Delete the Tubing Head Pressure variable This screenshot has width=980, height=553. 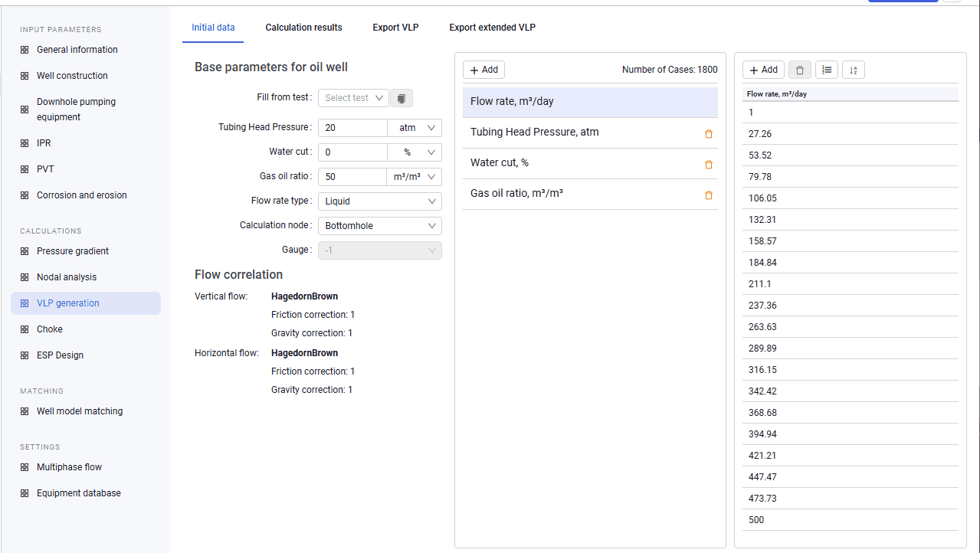tap(708, 134)
